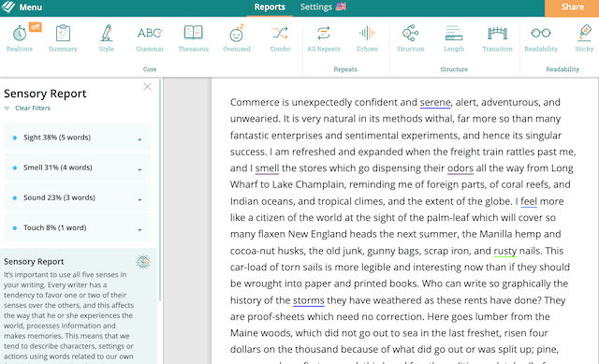Image resolution: width=599 pixels, height=364 pixels.
Task: Click the underlined word 'feel'
Action: coord(529,201)
